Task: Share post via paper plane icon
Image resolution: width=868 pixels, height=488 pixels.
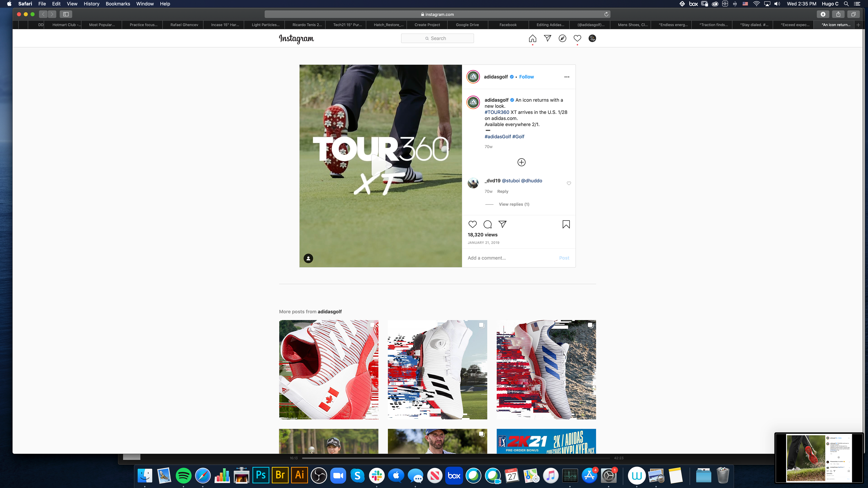Action: (502, 224)
